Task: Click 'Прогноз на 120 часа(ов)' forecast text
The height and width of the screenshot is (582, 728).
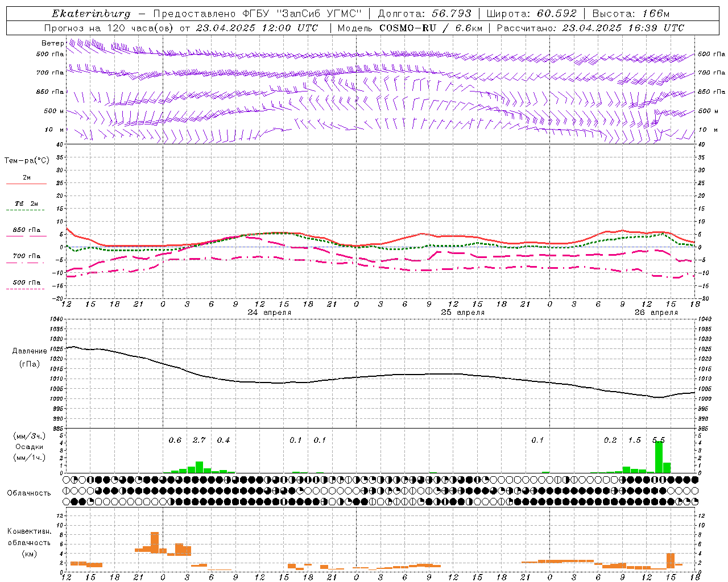Action: tap(110, 28)
